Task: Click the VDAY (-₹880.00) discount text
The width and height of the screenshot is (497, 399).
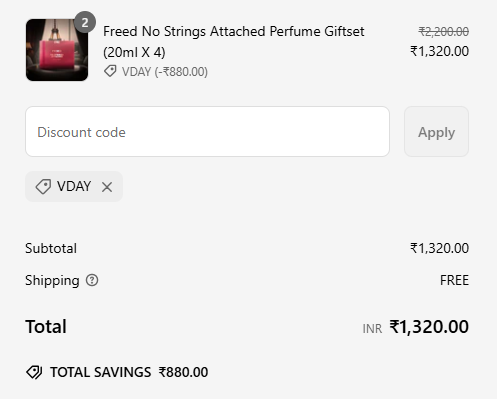Action: [x=165, y=72]
